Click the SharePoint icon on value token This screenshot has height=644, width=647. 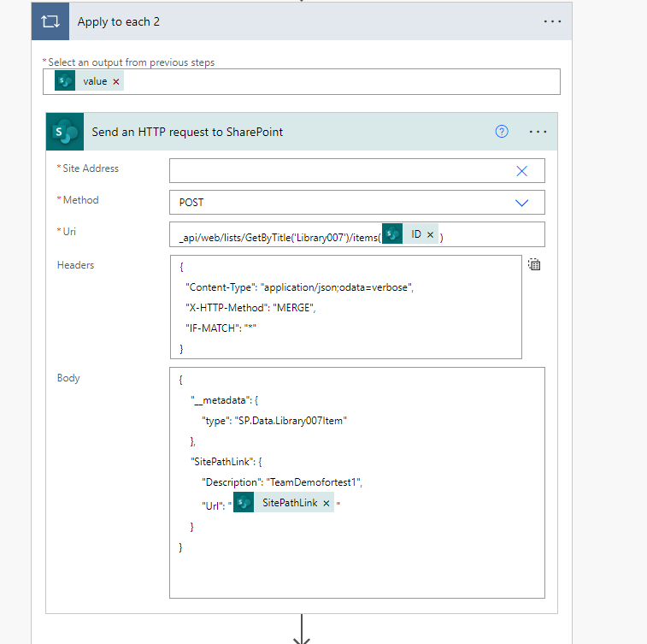pyautogui.click(x=65, y=81)
